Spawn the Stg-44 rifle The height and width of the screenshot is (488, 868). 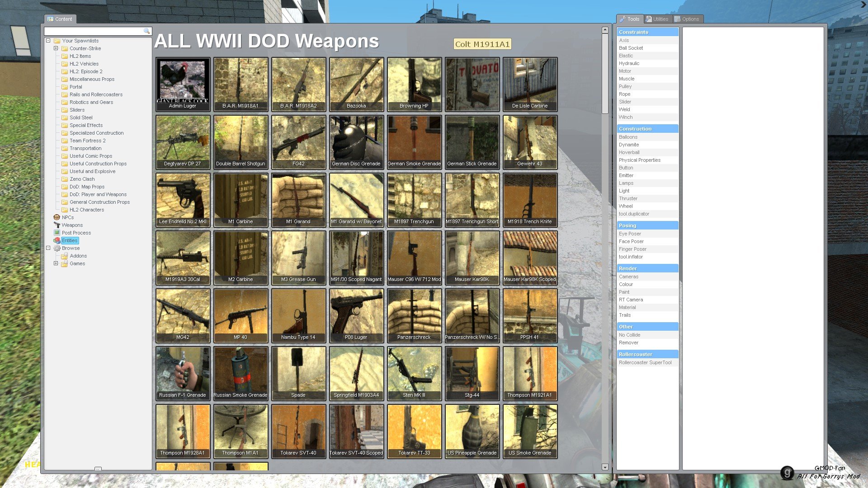472,373
